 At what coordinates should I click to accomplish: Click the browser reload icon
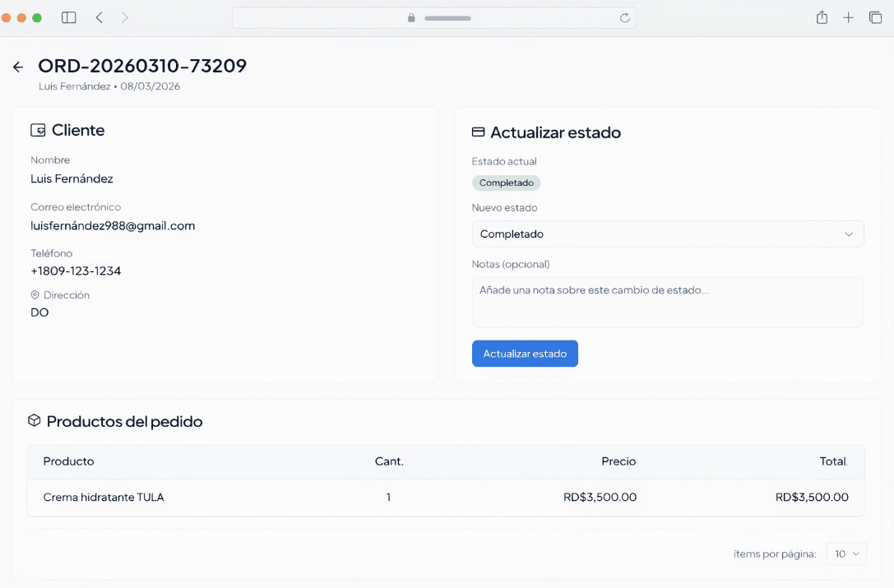click(x=624, y=17)
